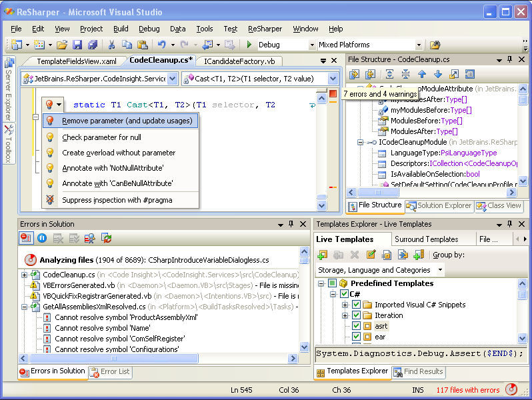Image resolution: width=532 pixels, height=400 pixels.
Task: Click the Cut scissors toolbar icon
Action: tap(111, 45)
